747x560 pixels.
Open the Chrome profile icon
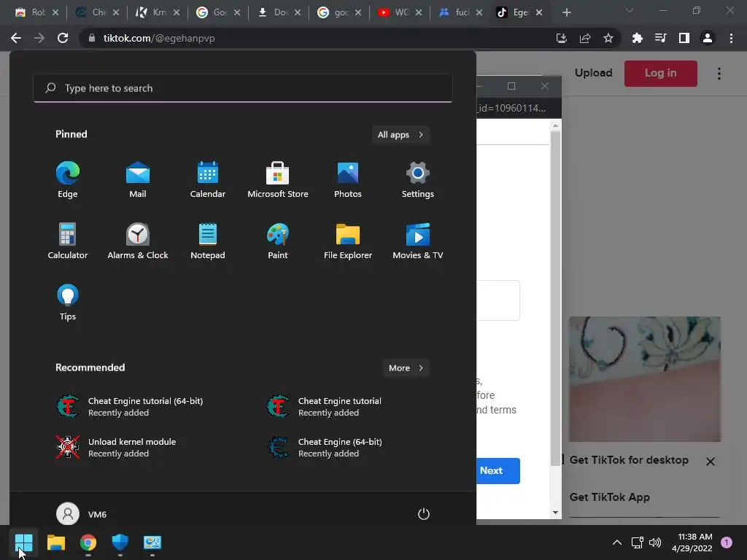708,38
